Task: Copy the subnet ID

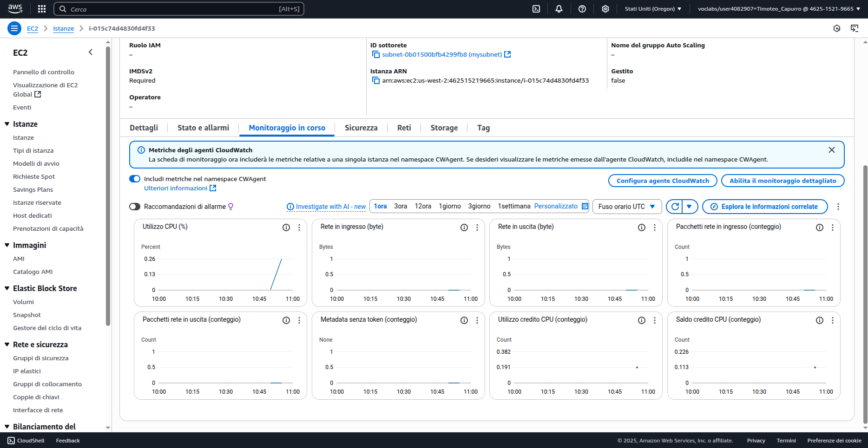Action: [376, 55]
